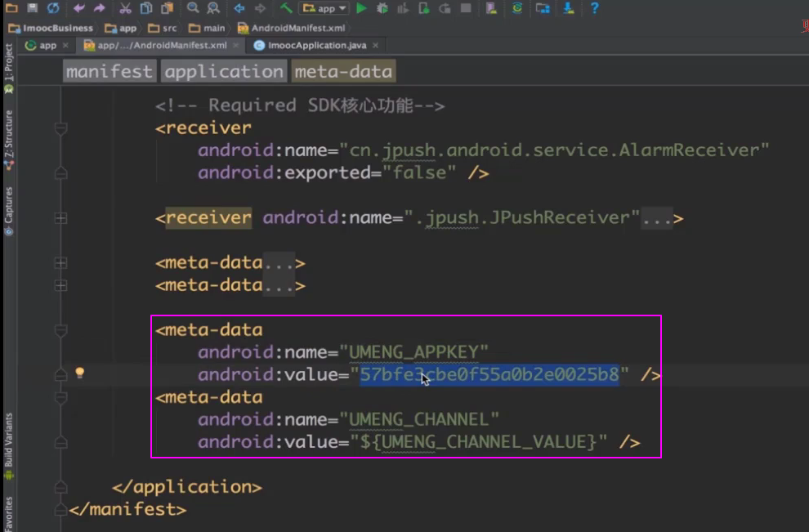809x532 pixels.
Task: Cut selection with the scissors icon
Action: (125, 8)
